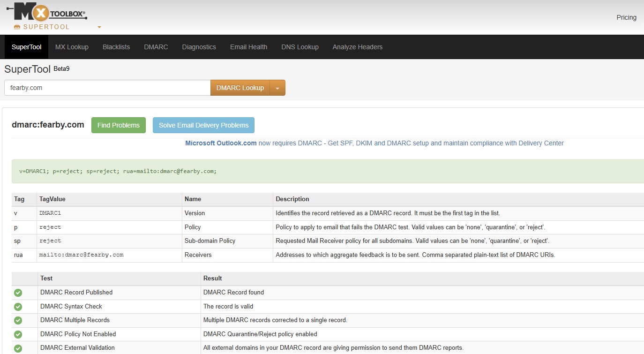Image resolution: width=644 pixels, height=354 pixels.
Task: Open the Microsoft Outlook.com link
Action: pos(220,143)
